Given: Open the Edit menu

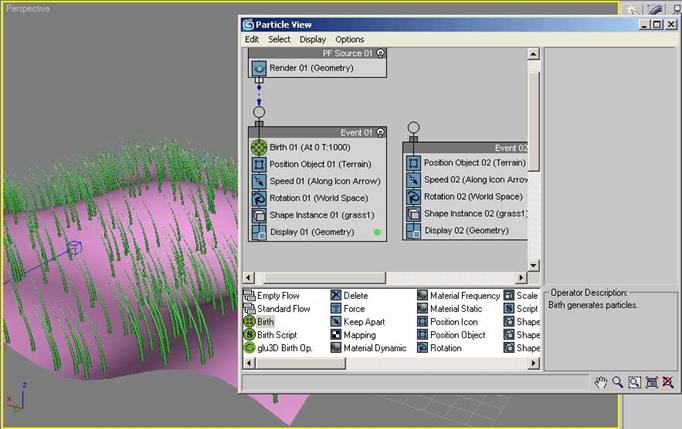Looking at the screenshot, I should coord(252,39).
